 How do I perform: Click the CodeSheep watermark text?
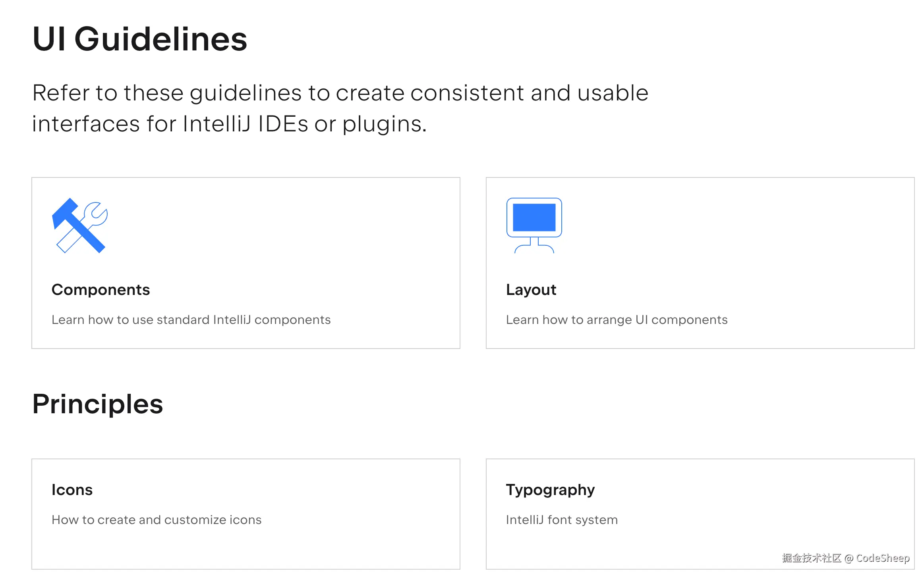[x=883, y=558]
